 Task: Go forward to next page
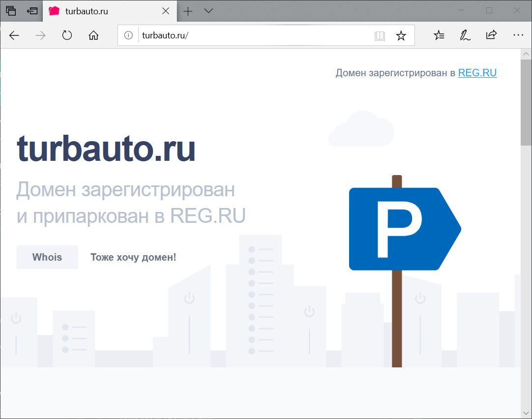coord(40,35)
